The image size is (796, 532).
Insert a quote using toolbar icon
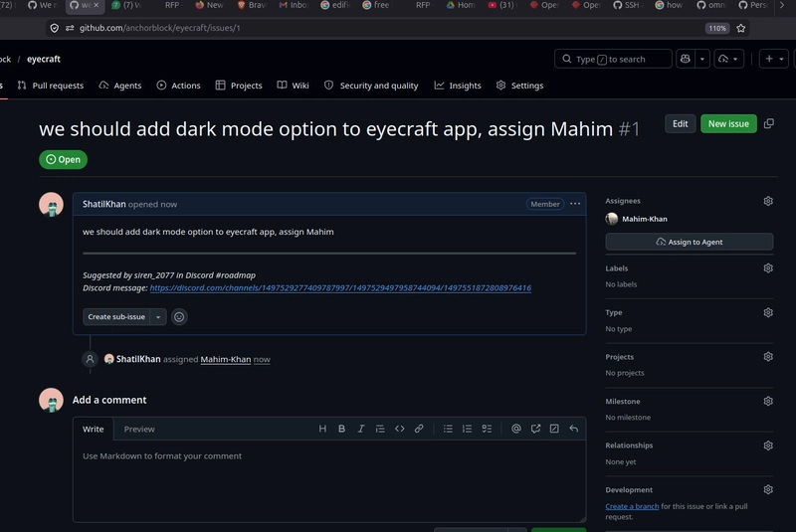pyautogui.click(x=380, y=429)
